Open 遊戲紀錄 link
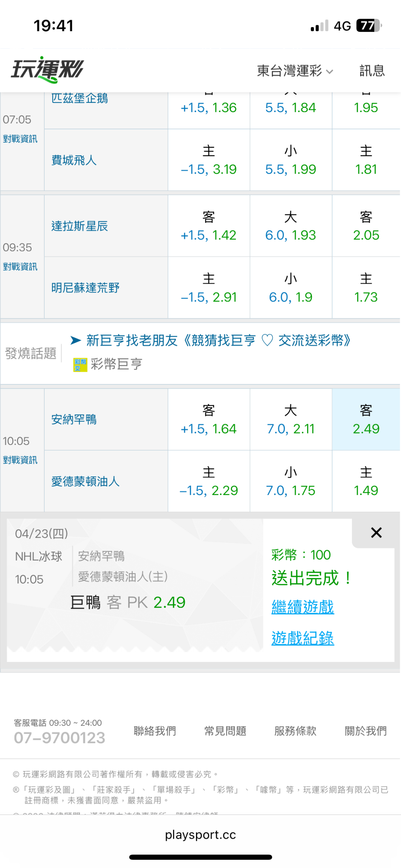This screenshot has width=401, height=868. tap(303, 638)
